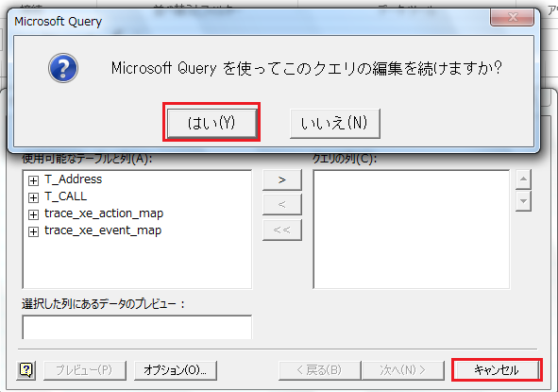Click the < remove column button
558x392 pixels.
click(x=282, y=204)
